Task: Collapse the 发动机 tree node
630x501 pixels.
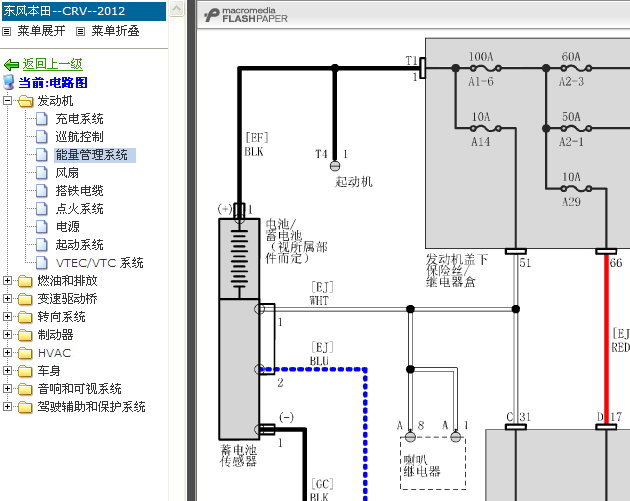Action: (x=7, y=100)
